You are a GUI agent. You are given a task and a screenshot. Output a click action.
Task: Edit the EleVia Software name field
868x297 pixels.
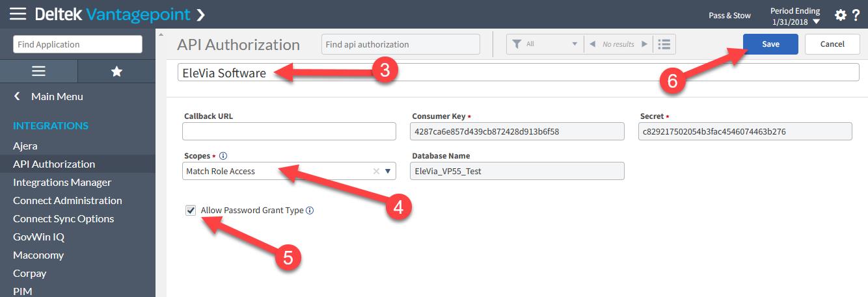(x=518, y=73)
